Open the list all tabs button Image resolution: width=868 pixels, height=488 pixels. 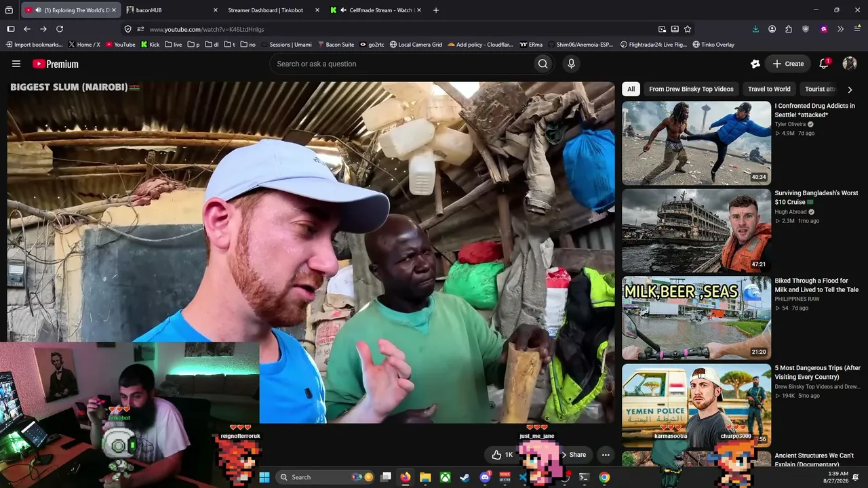pyautogui.click(x=9, y=10)
